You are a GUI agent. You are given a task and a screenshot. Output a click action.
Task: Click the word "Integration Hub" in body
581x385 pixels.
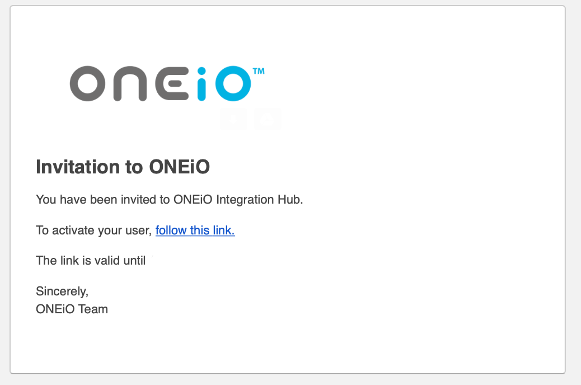point(259,199)
